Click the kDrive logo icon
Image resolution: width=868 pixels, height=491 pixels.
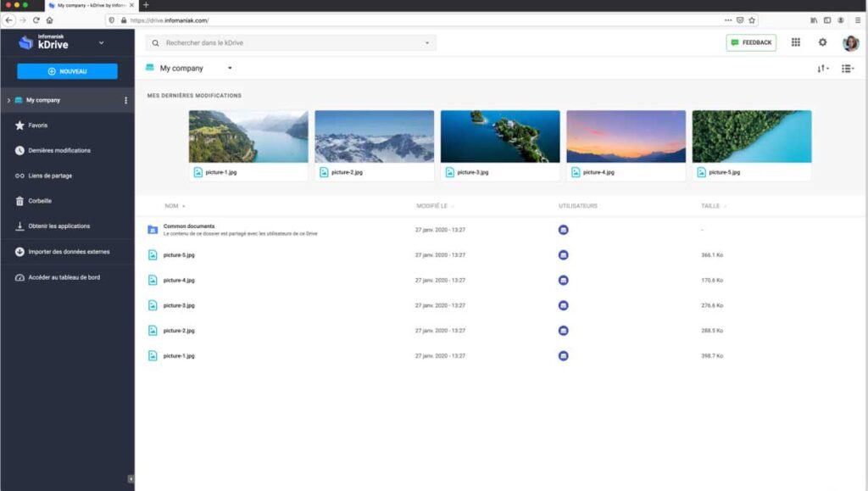(25, 42)
